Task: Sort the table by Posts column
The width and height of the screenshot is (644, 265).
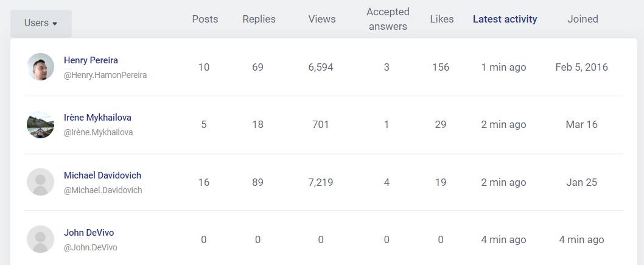Action: pyautogui.click(x=205, y=19)
